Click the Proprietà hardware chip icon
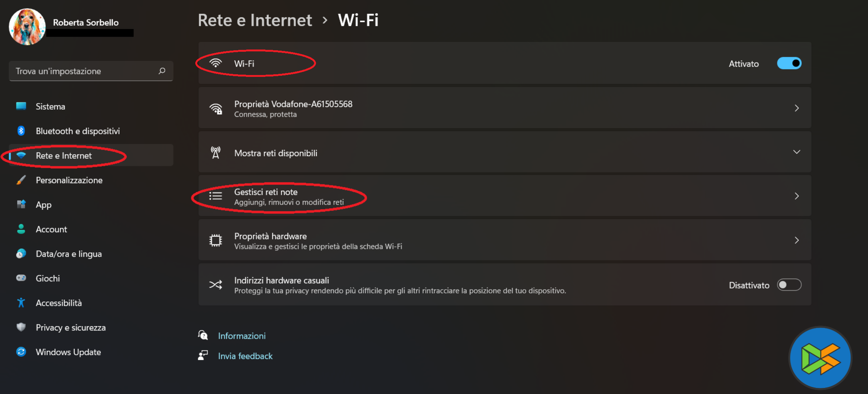This screenshot has width=868, height=394. click(215, 241)
